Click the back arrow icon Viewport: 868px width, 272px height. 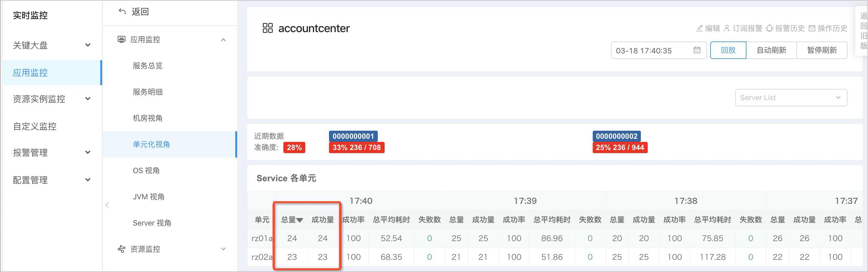tap(122, 12)
